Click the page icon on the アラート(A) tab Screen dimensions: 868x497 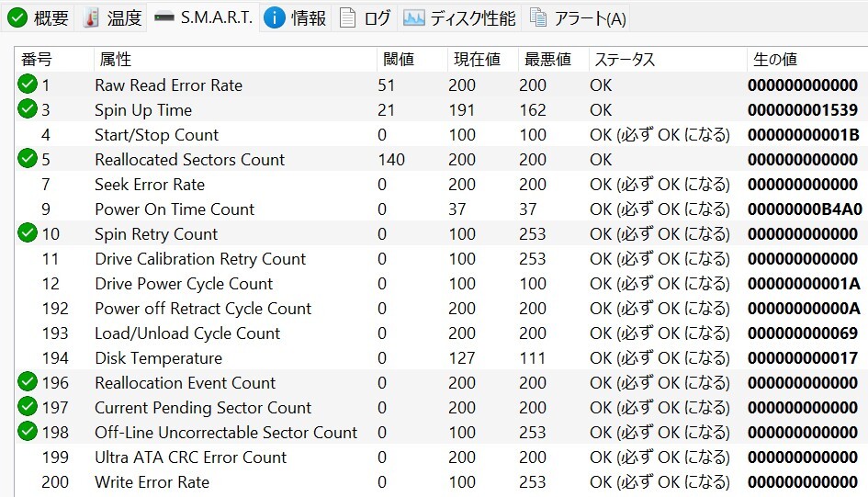click(x=538, y=17)
